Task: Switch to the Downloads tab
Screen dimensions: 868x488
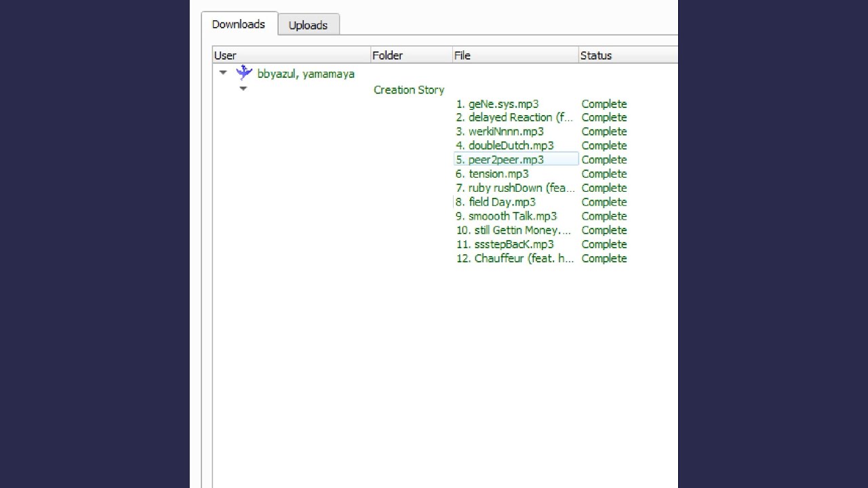Action: tap(239, 24)
